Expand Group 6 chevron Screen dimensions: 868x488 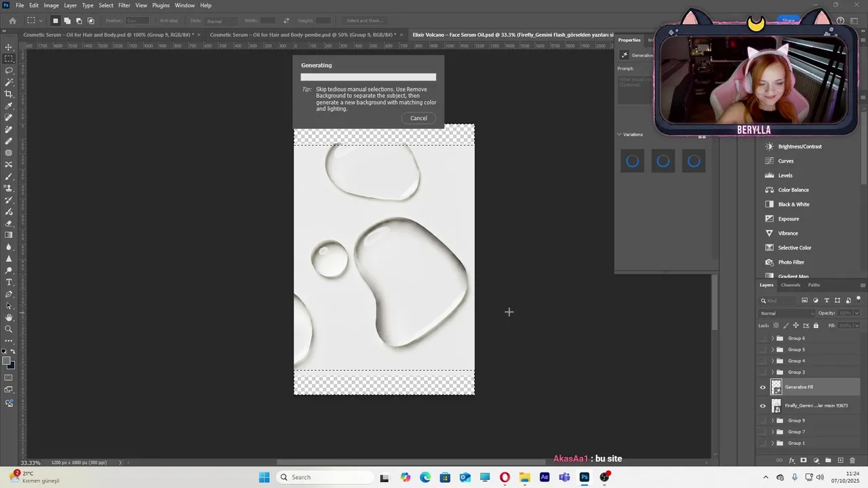point(772,338)
